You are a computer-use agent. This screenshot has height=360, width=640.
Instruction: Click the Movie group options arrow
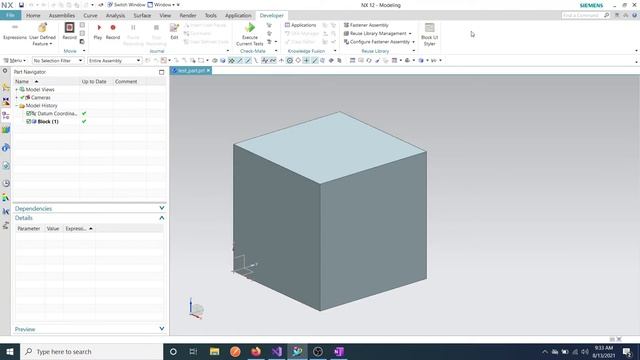84,51
